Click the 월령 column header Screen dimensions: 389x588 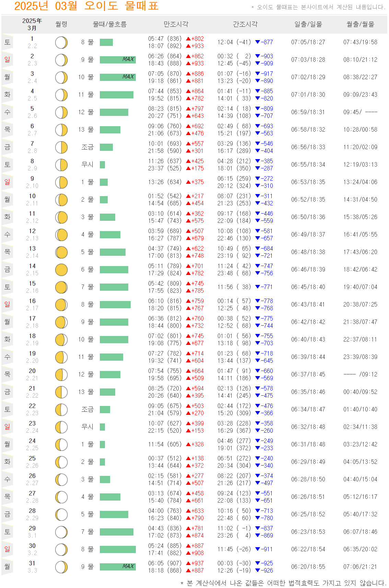click(61, 24)
